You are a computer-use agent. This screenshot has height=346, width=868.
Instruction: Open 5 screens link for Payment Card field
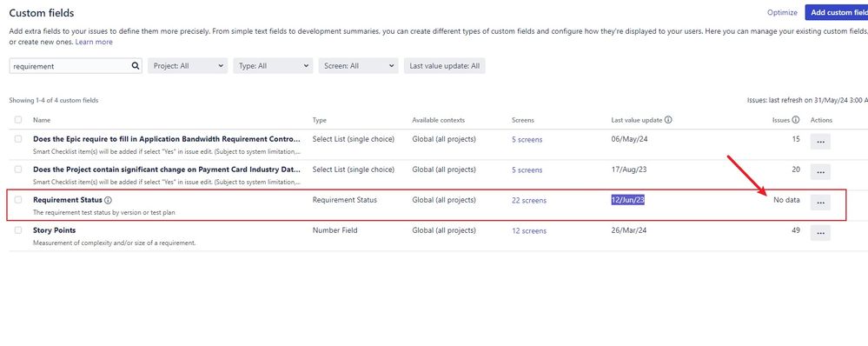(527, 170)
